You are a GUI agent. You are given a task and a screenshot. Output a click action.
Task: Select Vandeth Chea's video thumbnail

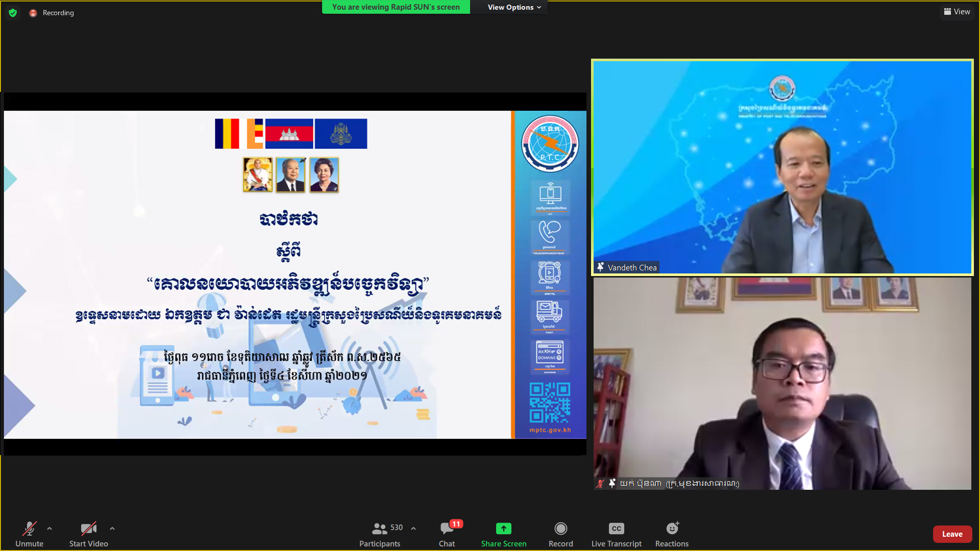(782, 167)
